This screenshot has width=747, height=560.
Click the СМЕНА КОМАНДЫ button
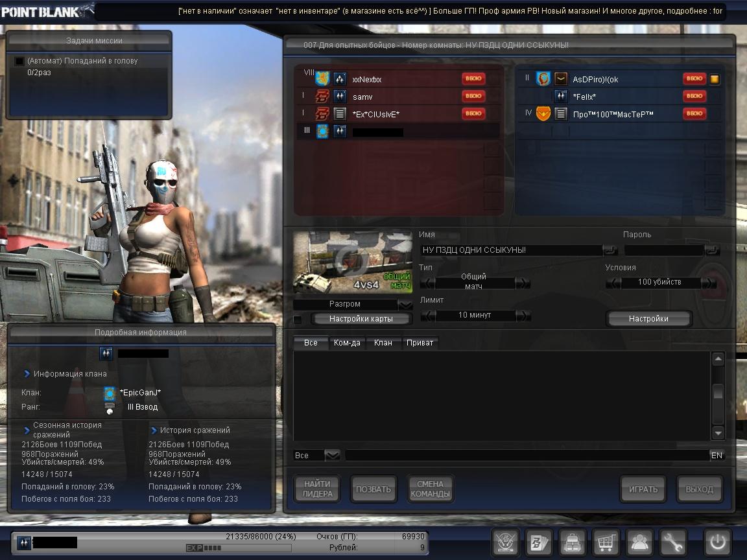[430, 489]
